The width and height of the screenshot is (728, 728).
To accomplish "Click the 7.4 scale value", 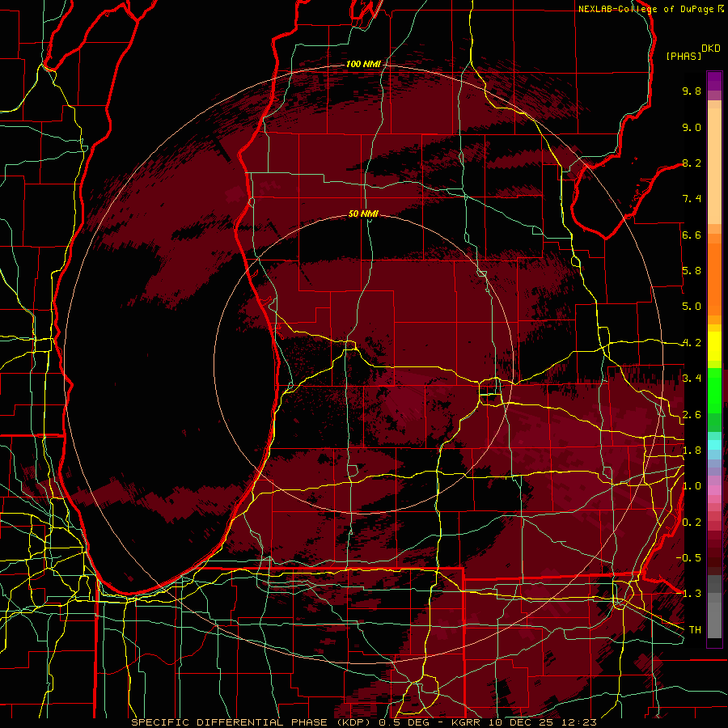I will [x=692, y=199].
